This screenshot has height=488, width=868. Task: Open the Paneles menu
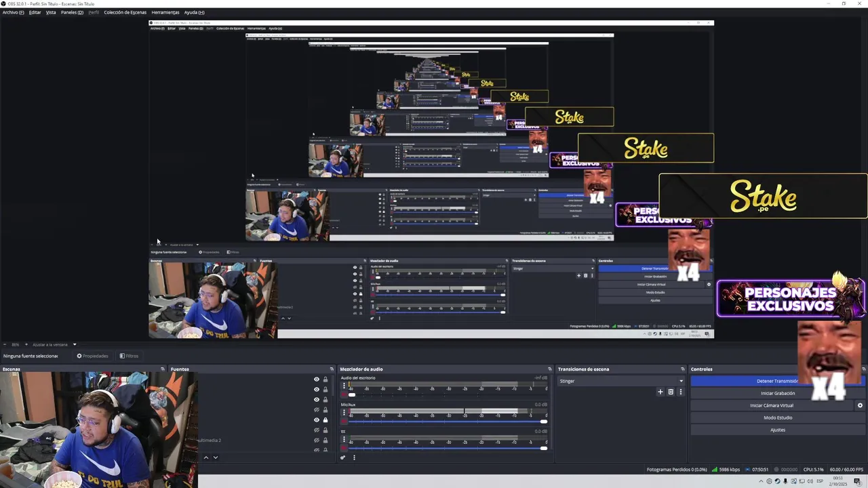[x=72, y=12]
